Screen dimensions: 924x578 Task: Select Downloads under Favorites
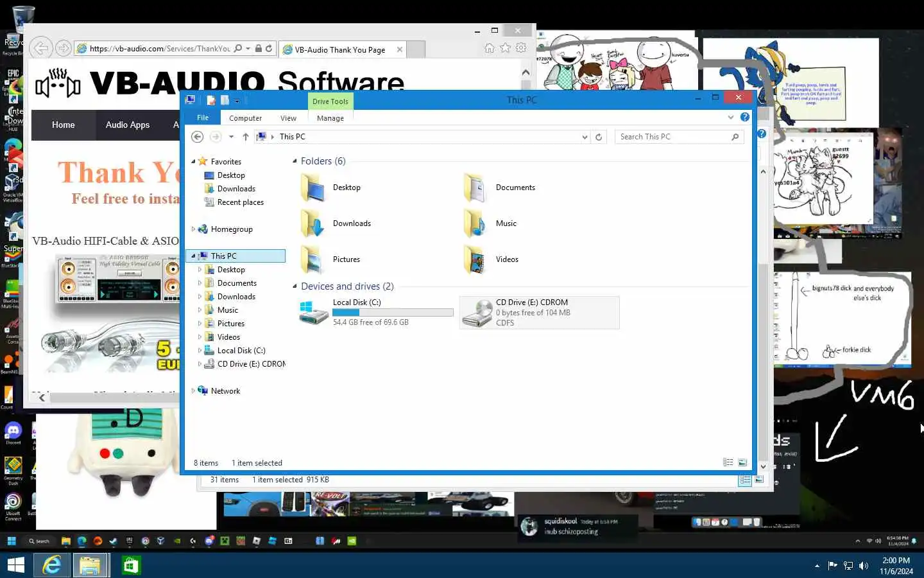(x=236, y=189)
